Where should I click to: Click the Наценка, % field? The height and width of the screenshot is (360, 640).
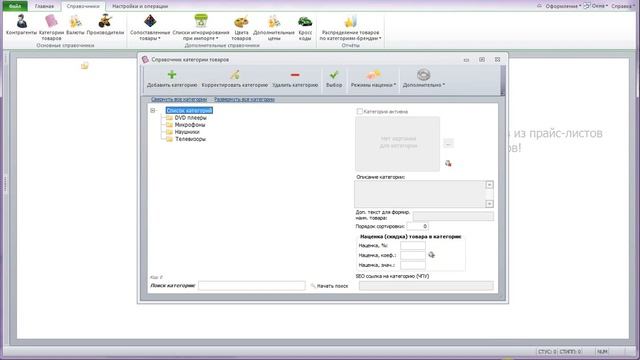(413, 245)
